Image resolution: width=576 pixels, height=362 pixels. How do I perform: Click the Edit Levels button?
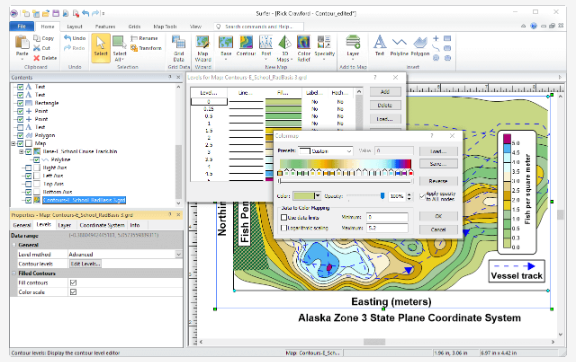tap(85, 264)
